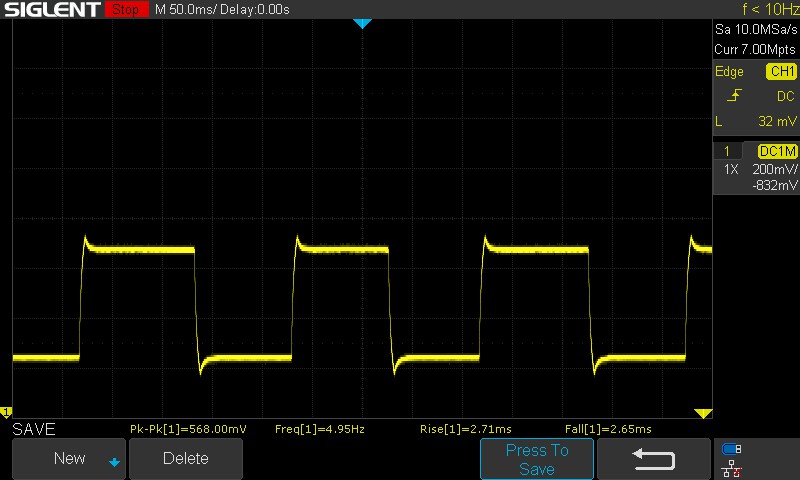Click the rising edge trigger slope icon
Viewport: 800px width, 480px height.
(x=735, y=96)
